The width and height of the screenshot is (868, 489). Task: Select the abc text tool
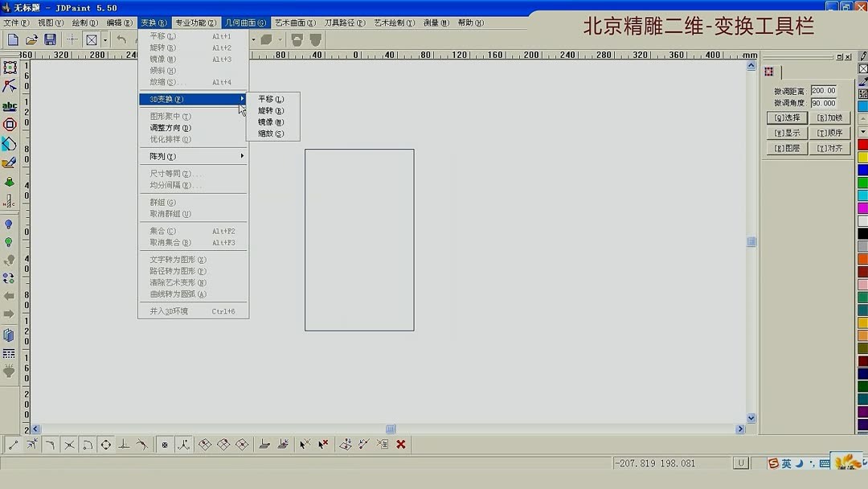tap(10, 107)
